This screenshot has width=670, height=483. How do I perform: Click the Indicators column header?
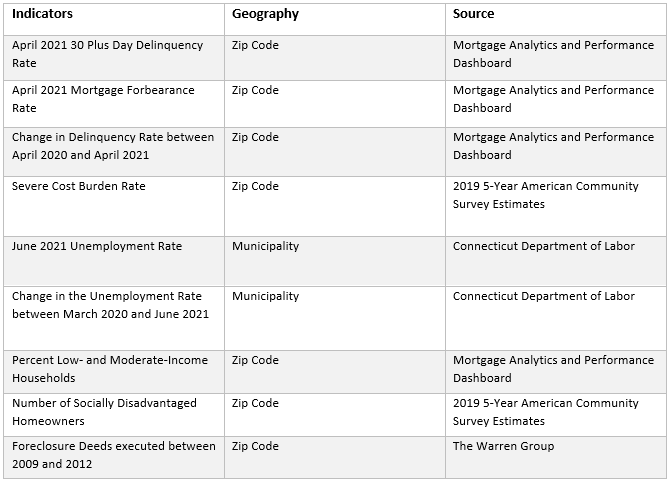coord(42,14)
